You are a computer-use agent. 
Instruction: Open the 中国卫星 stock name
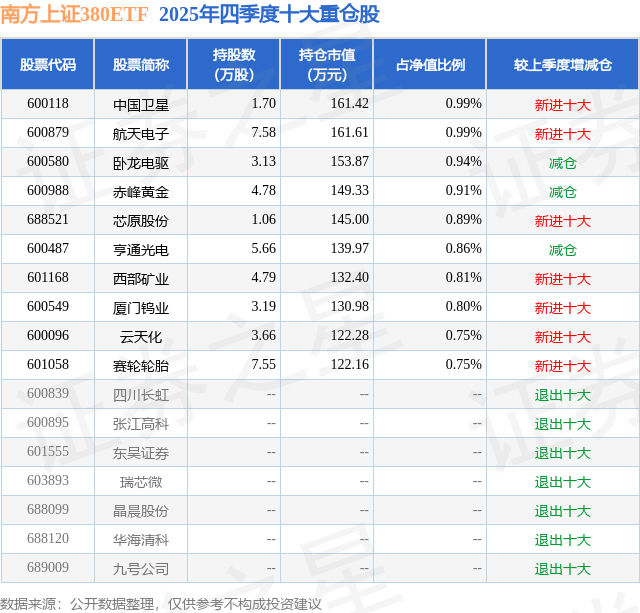(141, 105)
